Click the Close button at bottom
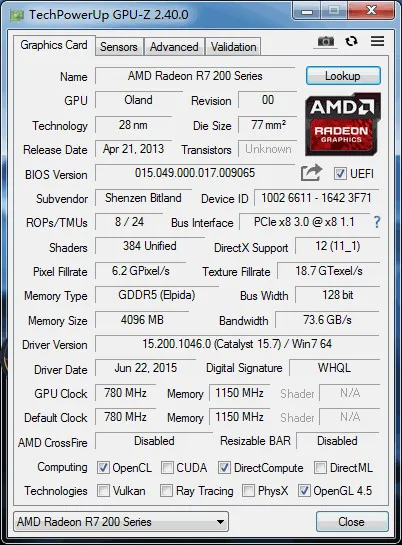This screenshot has width=402, height=545. [x=352, y=521]
